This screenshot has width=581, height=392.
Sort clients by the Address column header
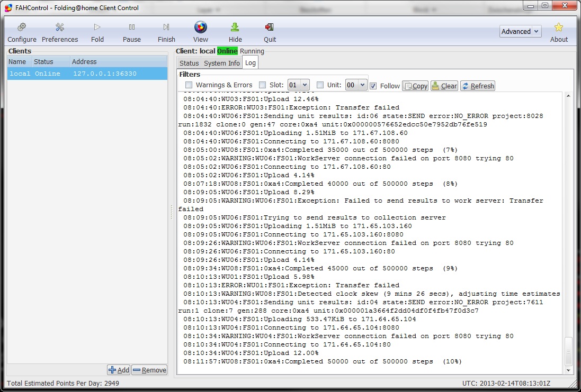tap(119, 62)
